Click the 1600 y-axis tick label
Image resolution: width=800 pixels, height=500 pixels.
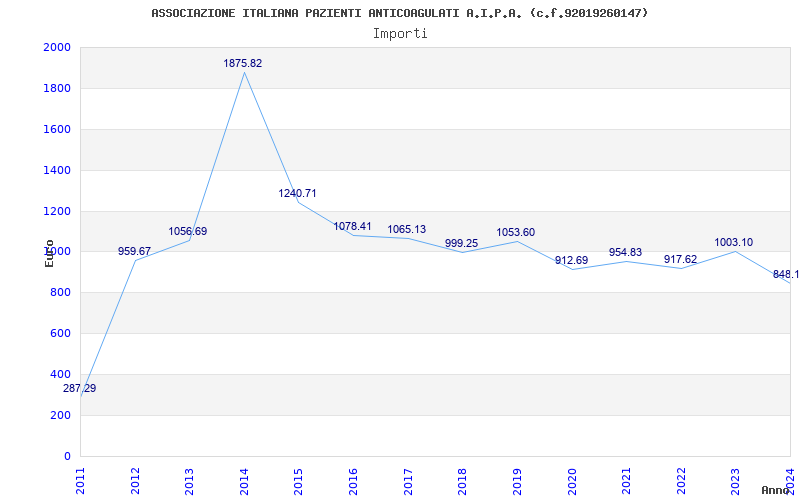57,129
